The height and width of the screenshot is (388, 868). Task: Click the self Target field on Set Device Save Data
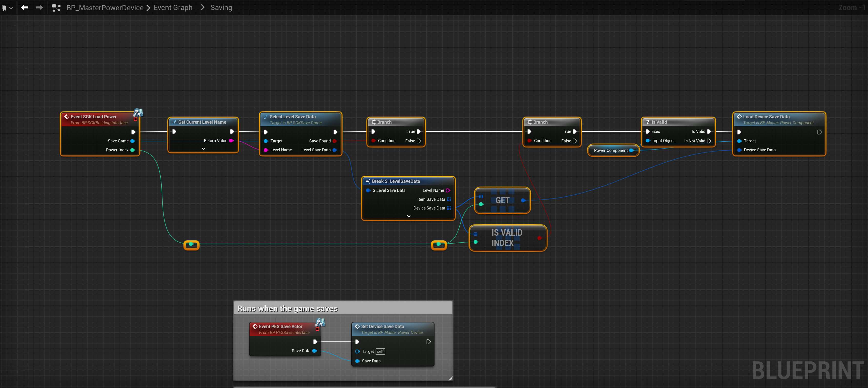click(x=380, y=351)
